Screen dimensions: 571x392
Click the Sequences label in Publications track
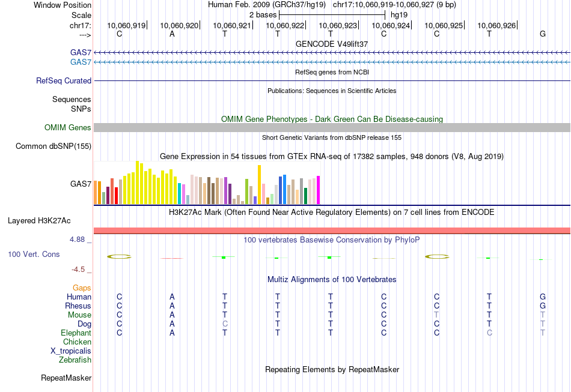[72, 99]
